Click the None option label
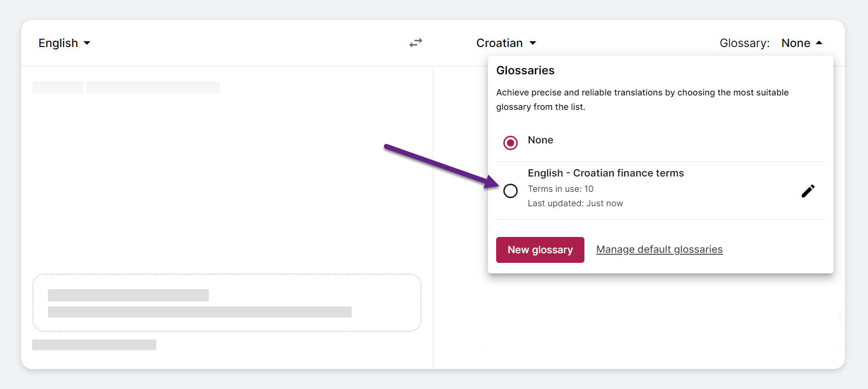The image size is (868, 389). [x=540, y=140]
